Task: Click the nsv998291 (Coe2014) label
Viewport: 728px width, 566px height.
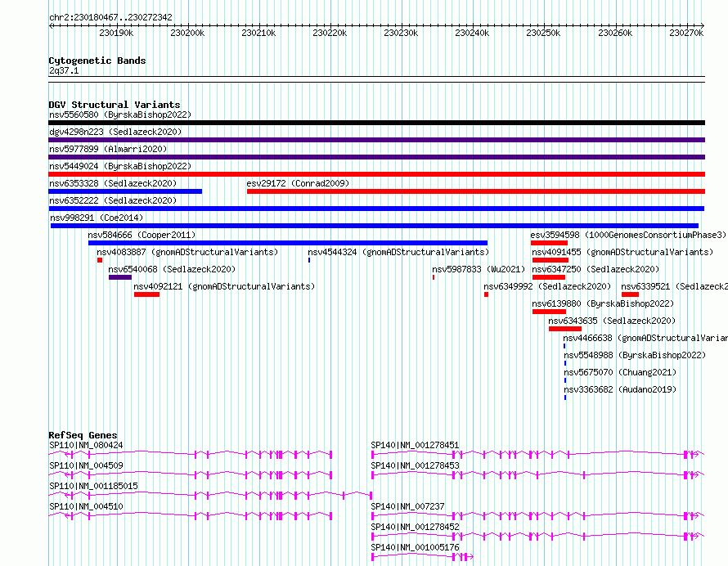Action: click(x=97, y=218)
